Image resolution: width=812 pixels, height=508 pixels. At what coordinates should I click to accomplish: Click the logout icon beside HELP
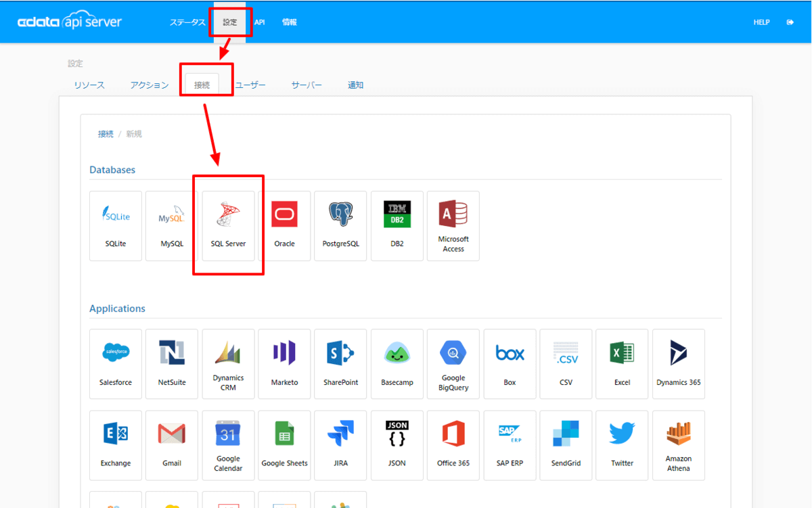(x=790, y=22)
